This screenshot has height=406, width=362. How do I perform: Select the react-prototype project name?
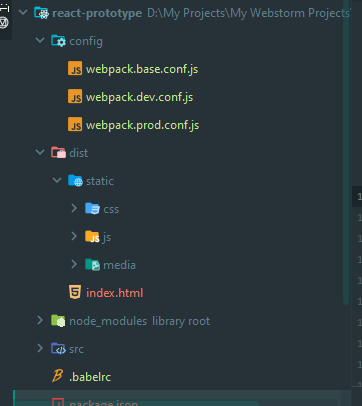97,13
